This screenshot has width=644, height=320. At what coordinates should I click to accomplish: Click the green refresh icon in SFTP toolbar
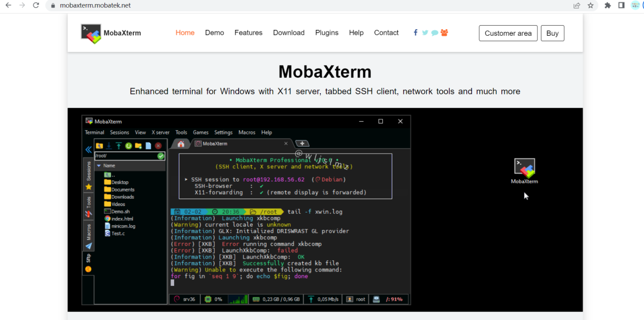tap(129, 146)
